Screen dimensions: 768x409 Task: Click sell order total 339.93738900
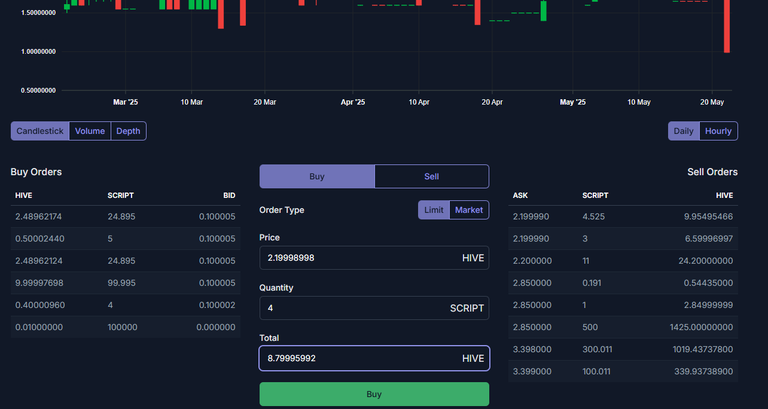703,371
